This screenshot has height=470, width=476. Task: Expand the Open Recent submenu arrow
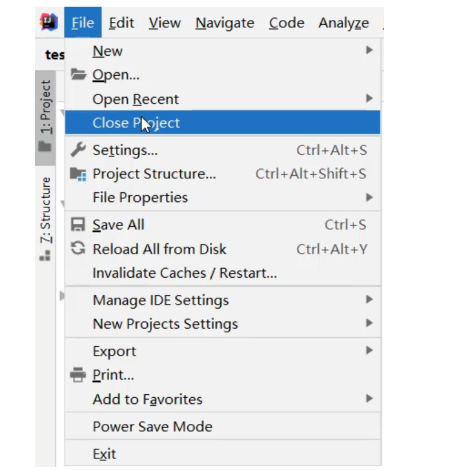369,98
